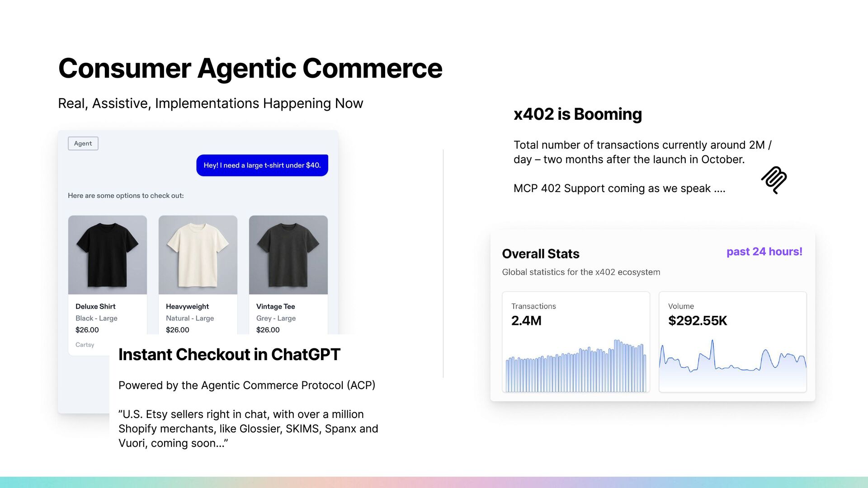868x488 pixels.
Task: Click the blue t-shirt request chat bubble
Action: point(262,165)
